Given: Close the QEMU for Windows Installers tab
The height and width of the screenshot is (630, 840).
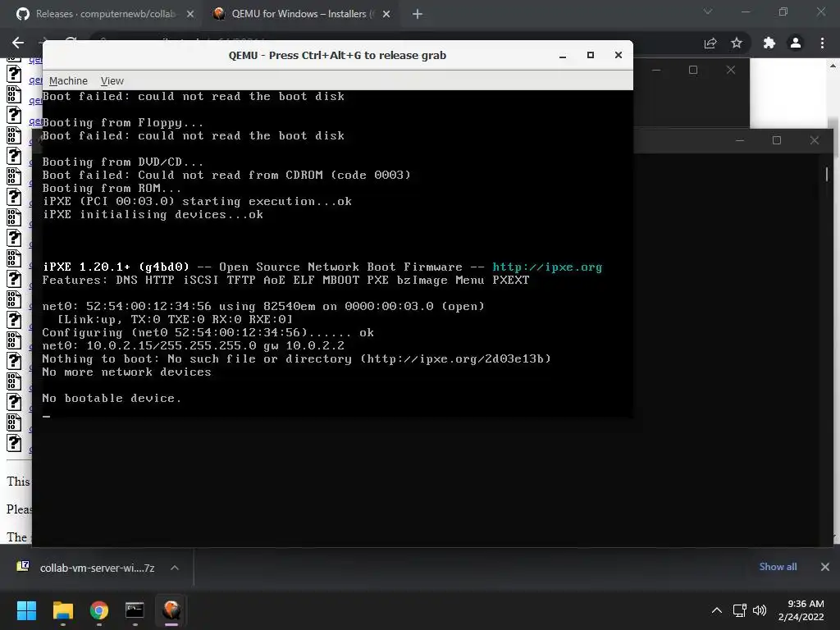Looking at the screenshot, I should (x=386, y=15).
